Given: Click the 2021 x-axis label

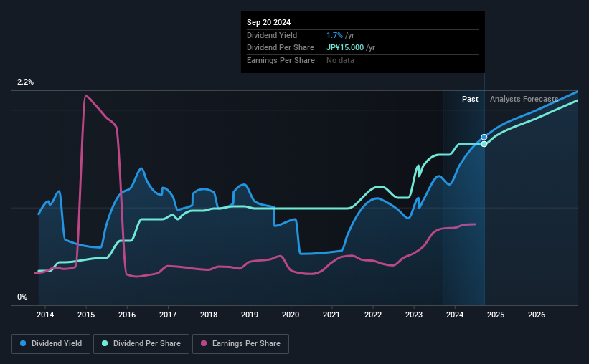Looking at the screenshot, I should 331,315.
